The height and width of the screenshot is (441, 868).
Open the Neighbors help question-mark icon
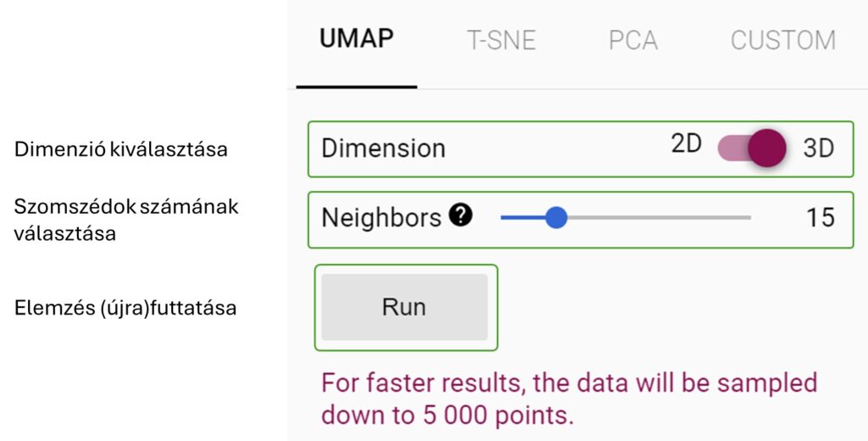point(460,215)
